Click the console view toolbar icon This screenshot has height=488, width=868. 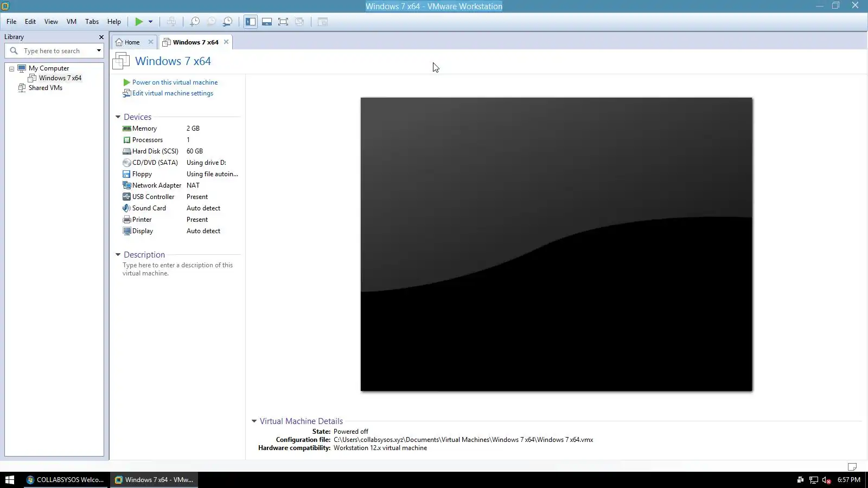coord(323,22)
